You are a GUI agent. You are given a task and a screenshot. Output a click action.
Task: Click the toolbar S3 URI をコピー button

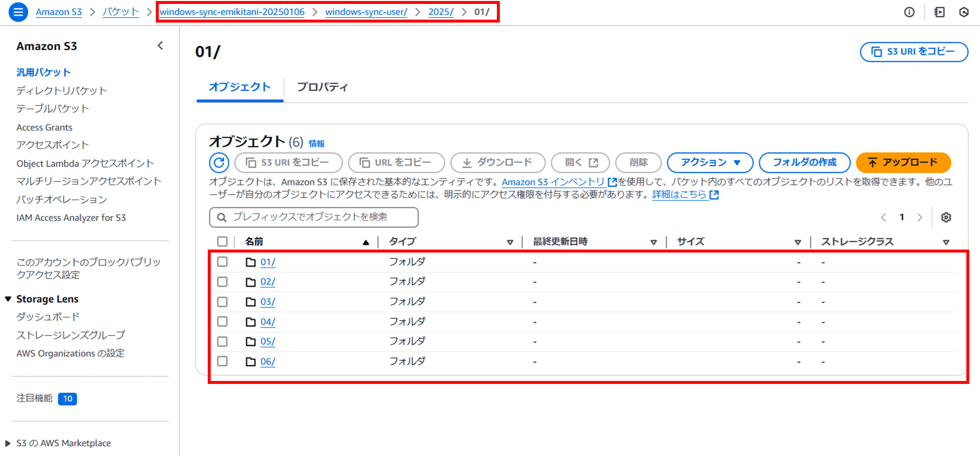pos(288,162)
